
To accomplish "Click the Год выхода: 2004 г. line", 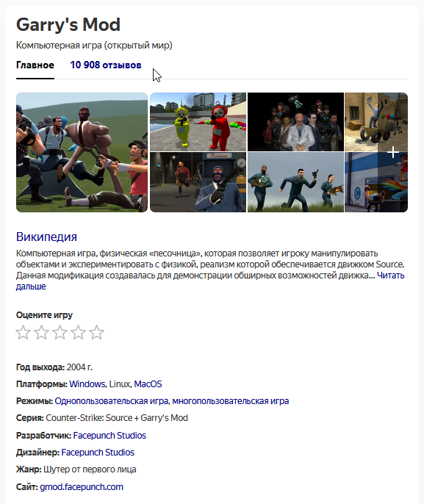I will (x=54, y=367).
